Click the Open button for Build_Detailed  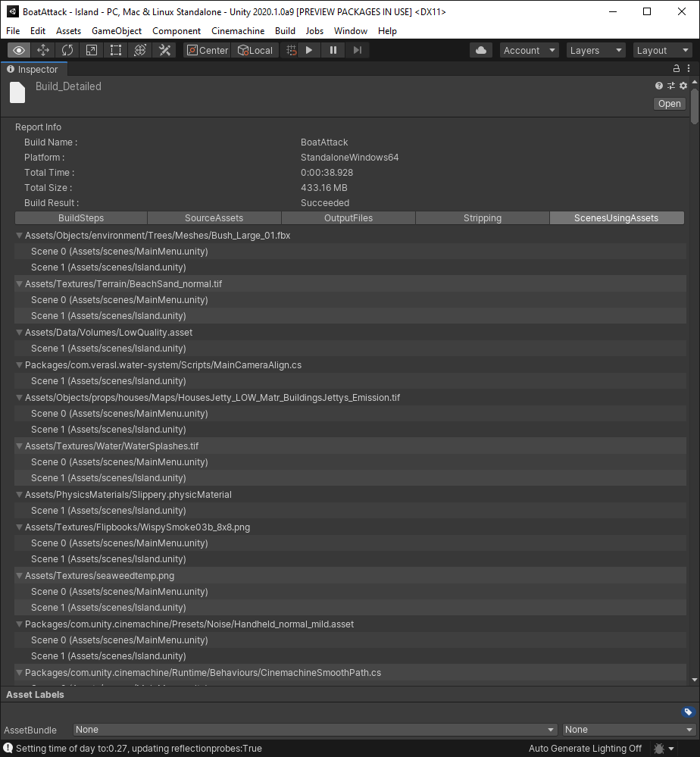point(669,104)
